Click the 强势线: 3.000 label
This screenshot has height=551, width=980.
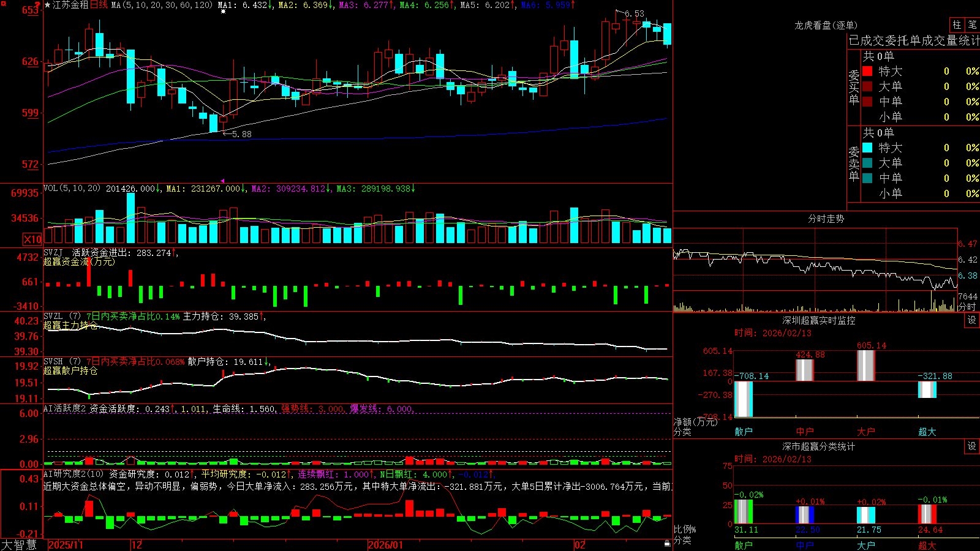click(314, 408)
